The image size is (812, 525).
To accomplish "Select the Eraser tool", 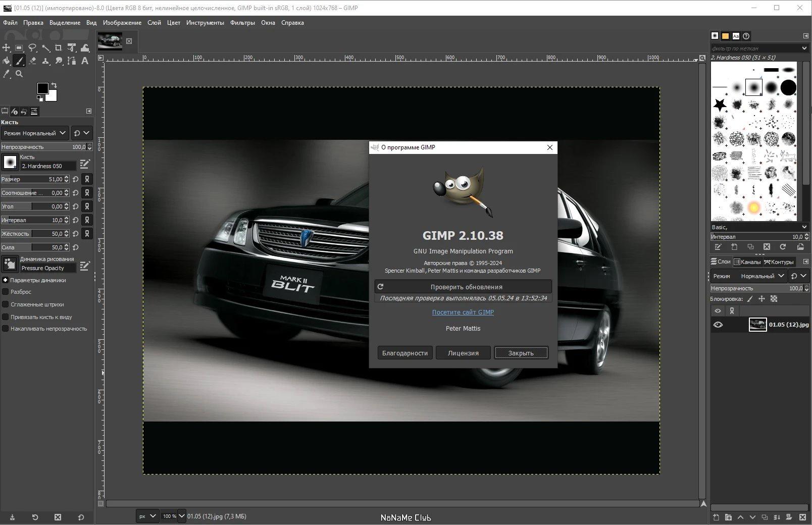I will click(32, 61).
